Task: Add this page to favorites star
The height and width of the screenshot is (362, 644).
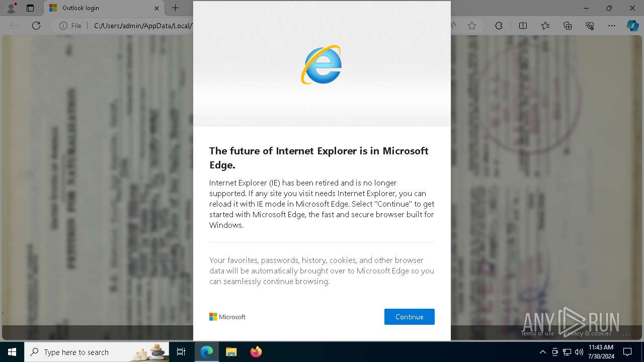Action: click(472, 26)
